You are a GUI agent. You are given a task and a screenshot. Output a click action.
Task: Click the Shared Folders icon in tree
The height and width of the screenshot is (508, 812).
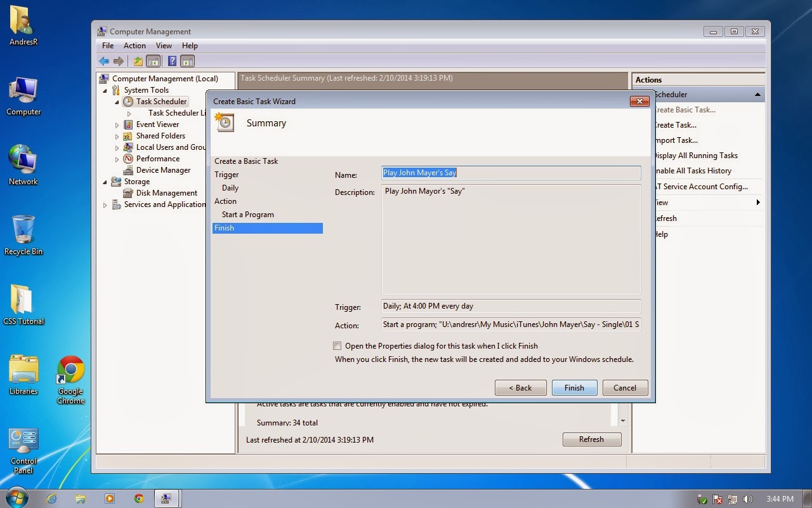(x=129, y=136)
